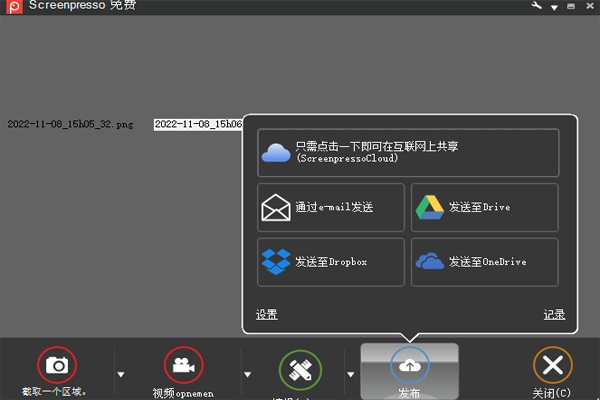Select the 2022-11-08_15h05_32.png file
600x400 pixels.
[70, 125]
